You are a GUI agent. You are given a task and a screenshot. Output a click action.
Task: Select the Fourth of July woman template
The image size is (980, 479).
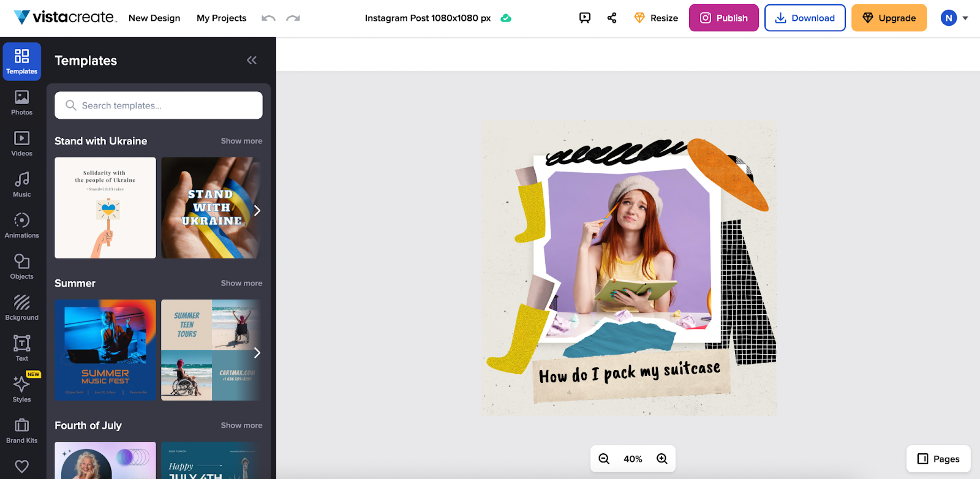click(105, 460)
